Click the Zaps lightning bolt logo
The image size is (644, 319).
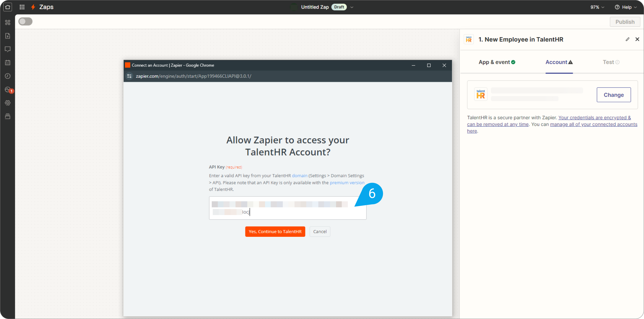click(x=33, y=7)
